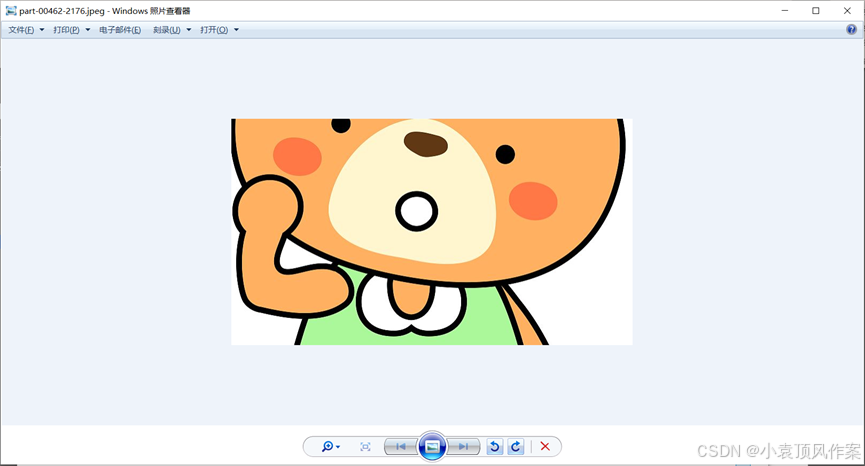Go to the next photo

click(x=463, y=447)
